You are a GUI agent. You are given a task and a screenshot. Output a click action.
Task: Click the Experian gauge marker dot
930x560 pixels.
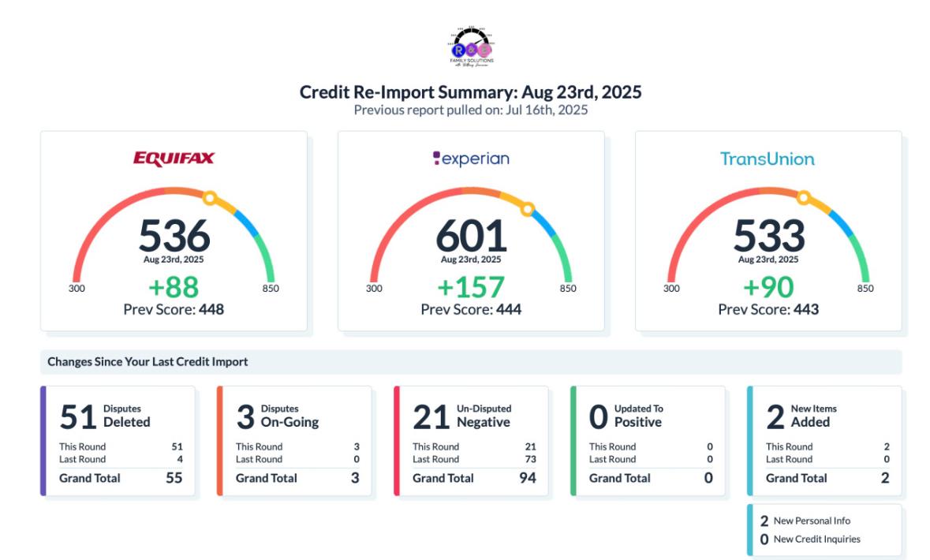(x=527, y=209)
